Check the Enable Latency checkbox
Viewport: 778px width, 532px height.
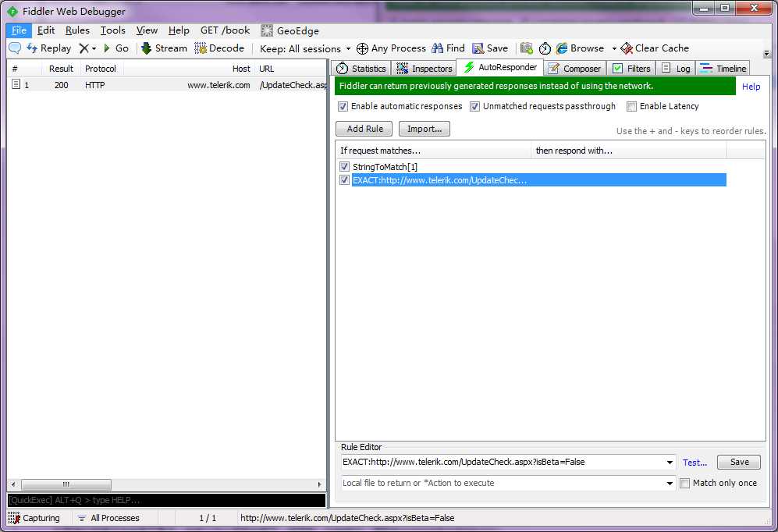pos(631,106)
